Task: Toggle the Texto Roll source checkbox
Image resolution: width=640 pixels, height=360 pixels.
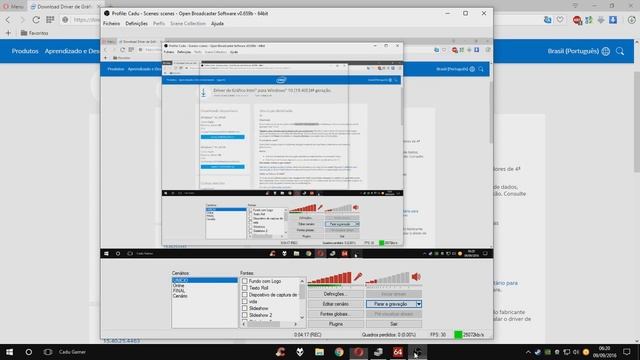Action: tap(245, 288)
